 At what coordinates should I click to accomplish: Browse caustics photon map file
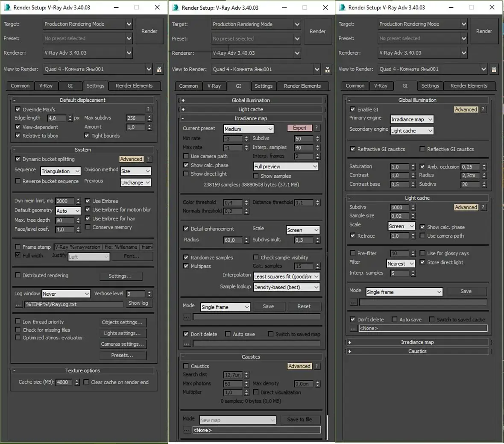(187, 430)
